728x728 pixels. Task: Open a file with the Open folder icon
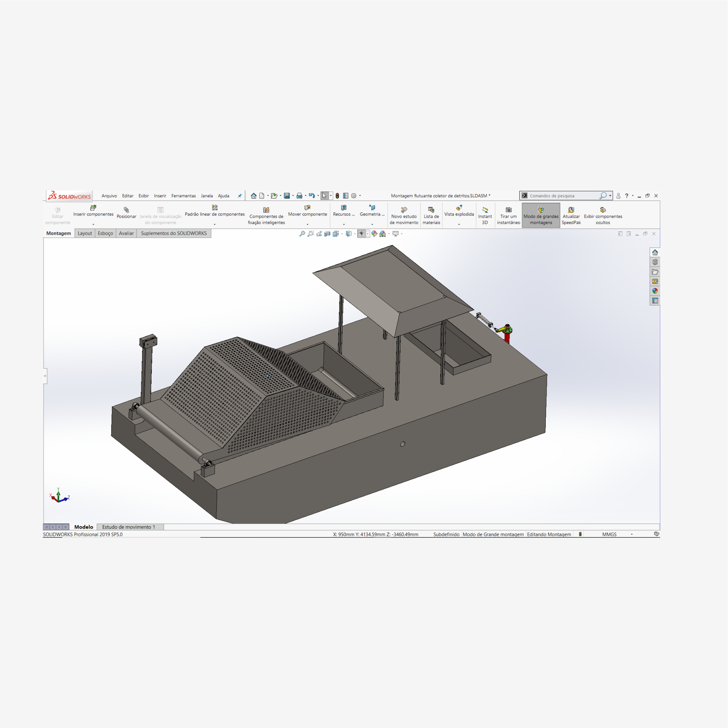click(274, 196)
